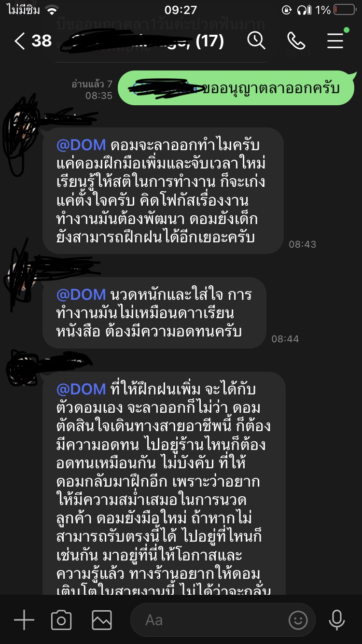Tap the battery indicator in status bar
362x644 pixels.
pyautogui.click(x=344, y=10)
